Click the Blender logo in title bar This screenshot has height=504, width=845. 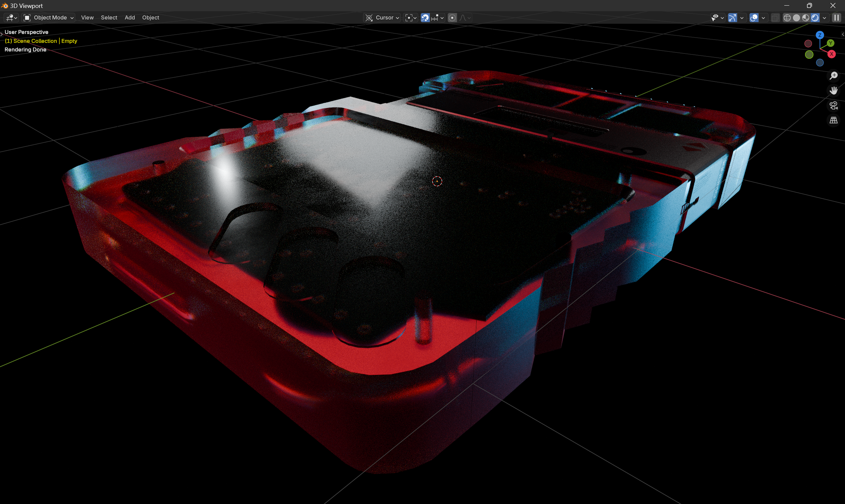pyautogui.click(x=4, y=6)
